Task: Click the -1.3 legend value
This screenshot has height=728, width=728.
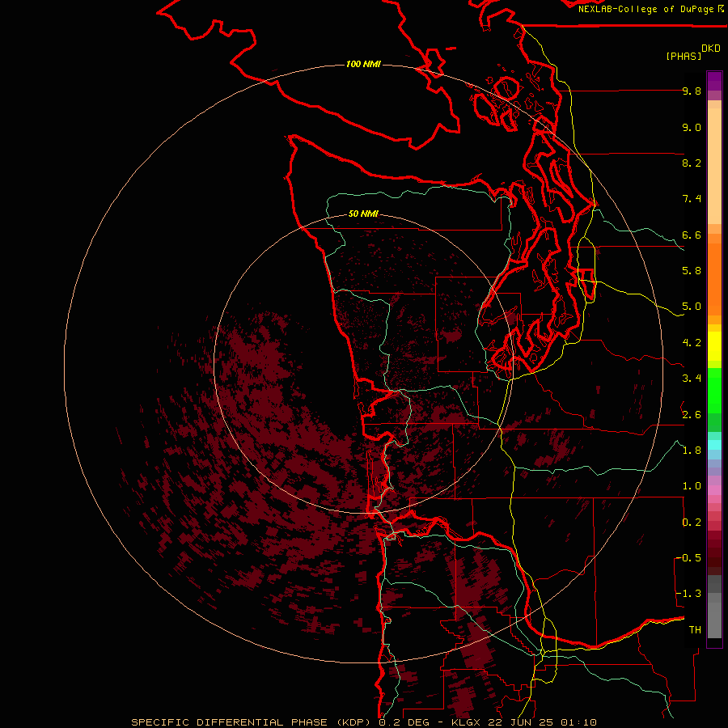Action: 688,594
